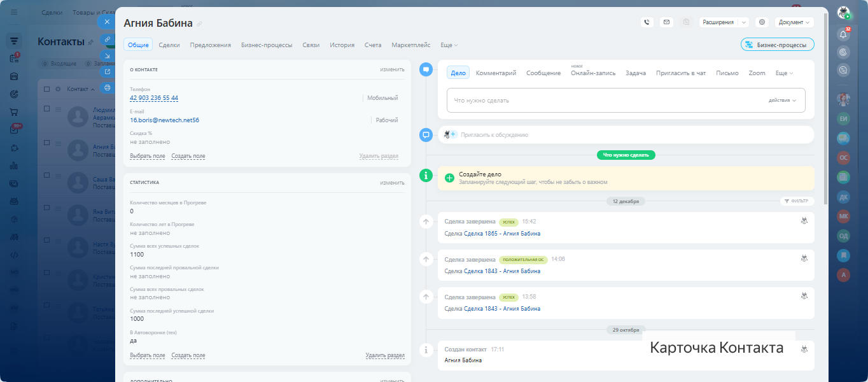Open the card settings gear icon

[762, 22]
